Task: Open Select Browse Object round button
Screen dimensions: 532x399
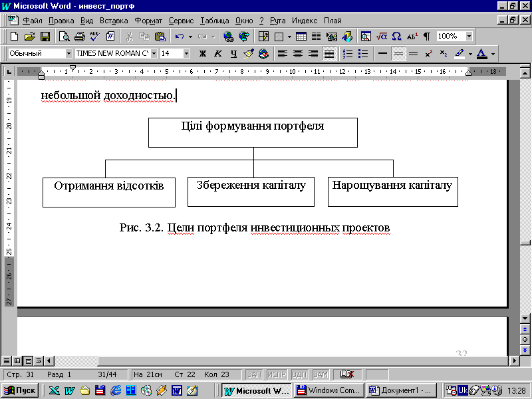Action: [x=525, y=340]
